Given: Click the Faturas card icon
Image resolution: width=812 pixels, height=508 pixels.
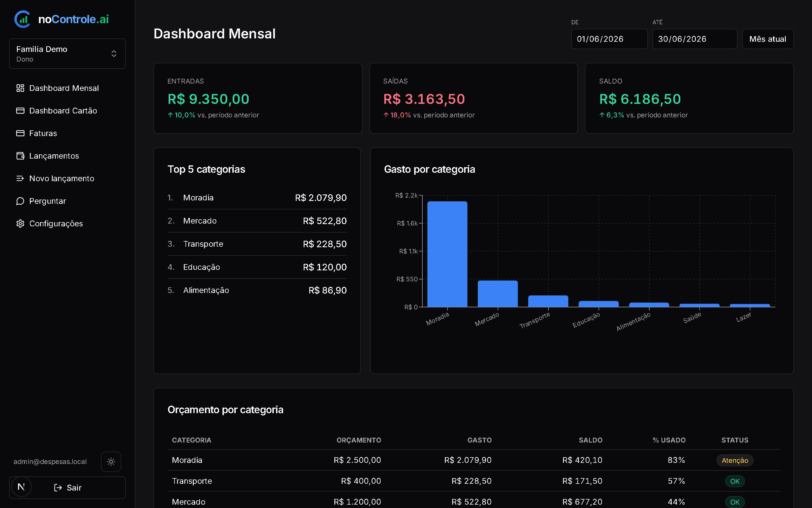Looking at the screenshot, I should (x=20, y=133).
